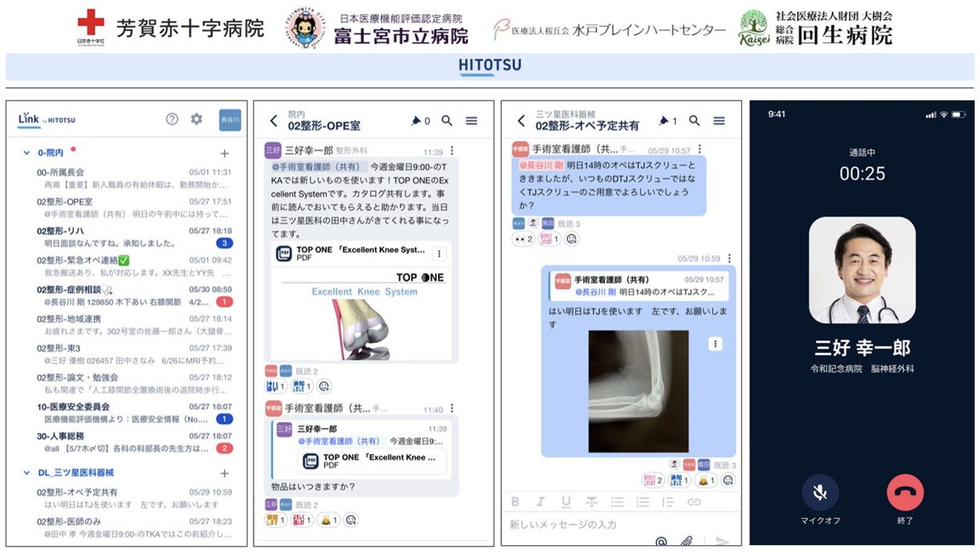This screenshot has width=980, height=552.
Task: Toggle the bowing emoji reaction under 物品はいつきますか
Action: pyautogui.click(x=329, y=520)
